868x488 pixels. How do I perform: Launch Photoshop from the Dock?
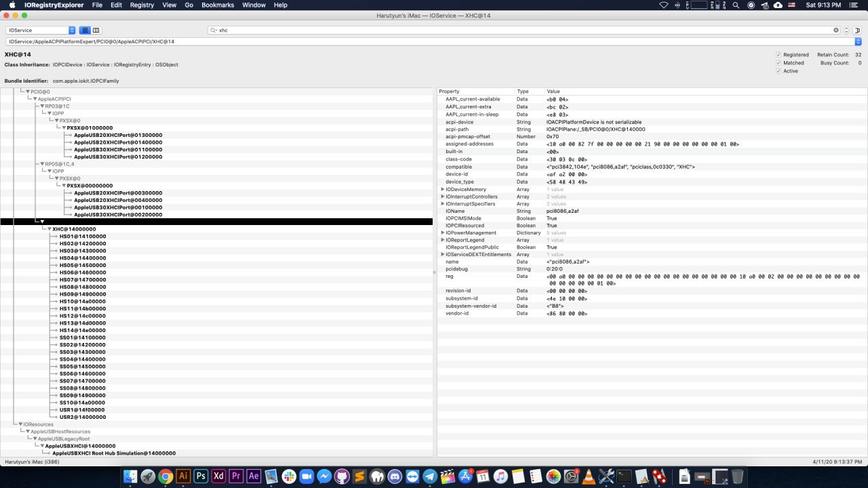[201, 476]
